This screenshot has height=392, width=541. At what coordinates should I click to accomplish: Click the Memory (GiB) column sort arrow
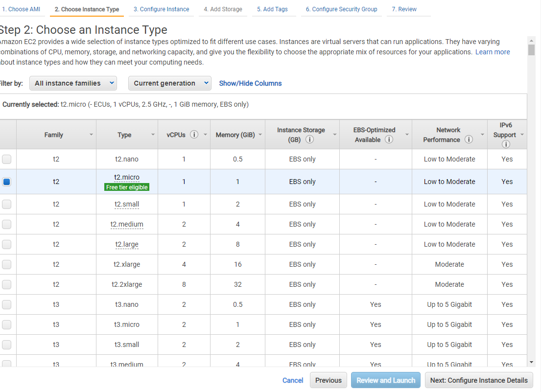click(x=260, y=135)
